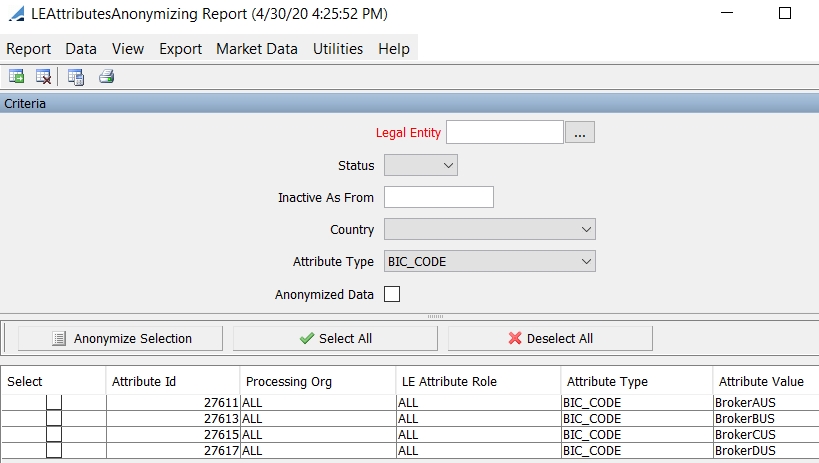Sort by the Attribute Id column header
This screenshot has height=463, width=819.
click(x=173, y=381)
